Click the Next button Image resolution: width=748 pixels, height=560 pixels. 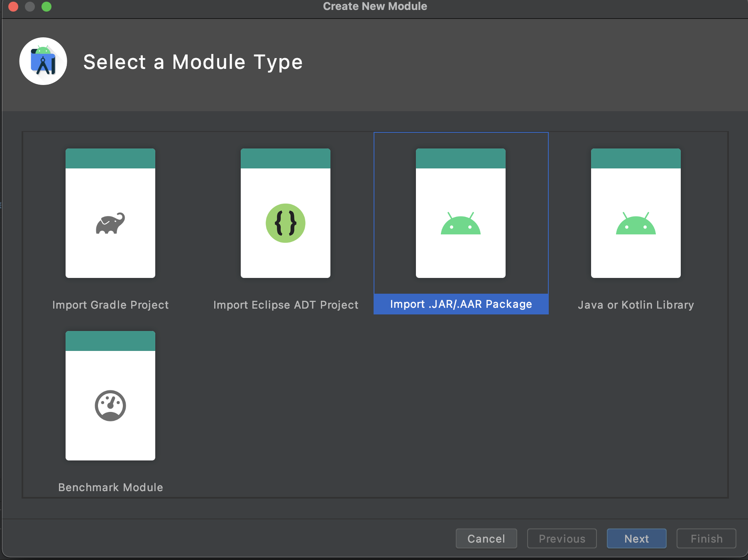[x=637, y=538]
